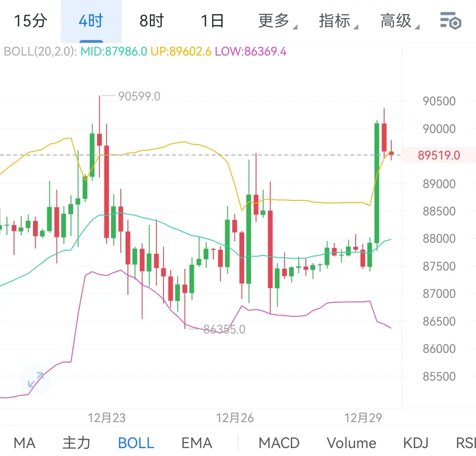Screen dimensions: 476x456
Task: Show the MACD sub-indicator
Action: click(279, 443)
